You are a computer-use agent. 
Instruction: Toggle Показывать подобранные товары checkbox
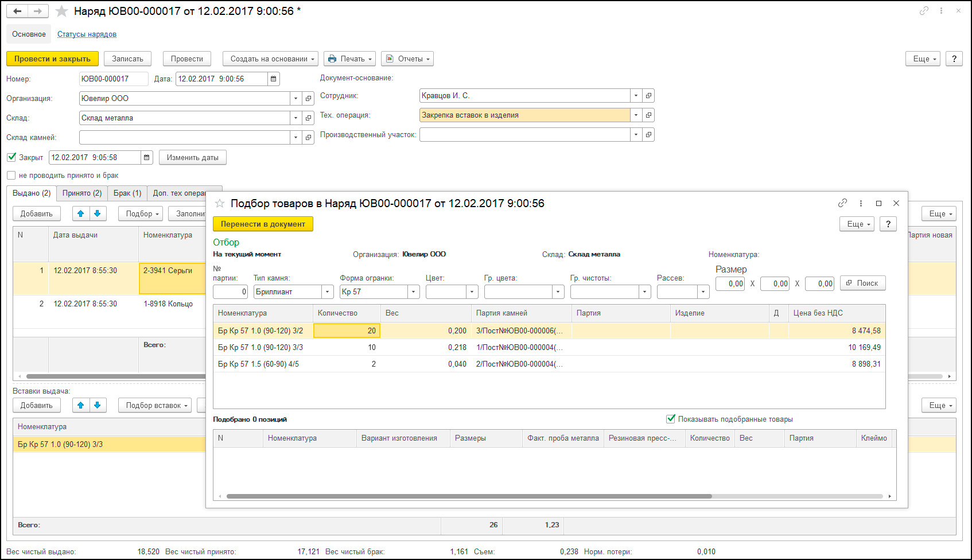pyautogui.click(x=670, y=419)
